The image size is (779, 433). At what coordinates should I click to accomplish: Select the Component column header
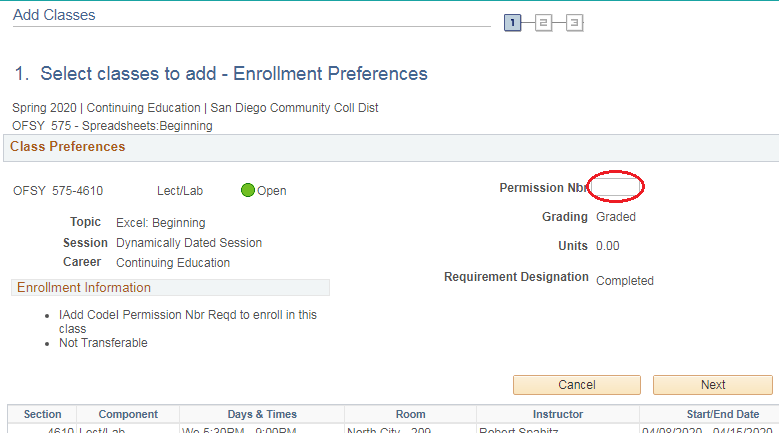coord(128,414)
